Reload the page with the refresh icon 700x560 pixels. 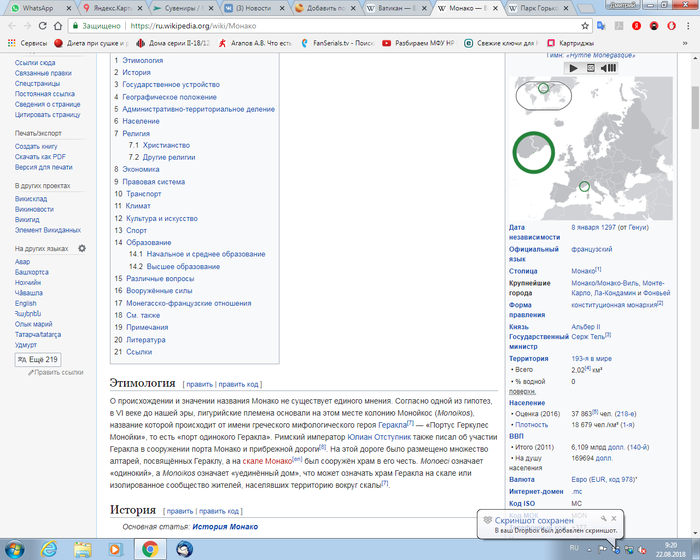50,26
